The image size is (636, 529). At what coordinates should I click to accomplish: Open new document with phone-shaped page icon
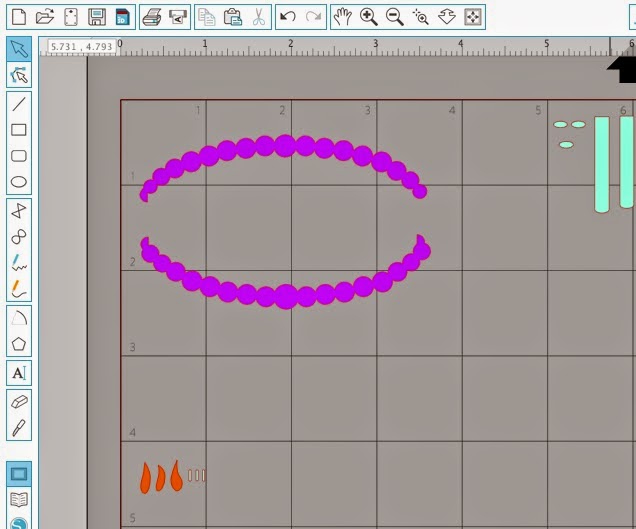[x=71, y=17]
